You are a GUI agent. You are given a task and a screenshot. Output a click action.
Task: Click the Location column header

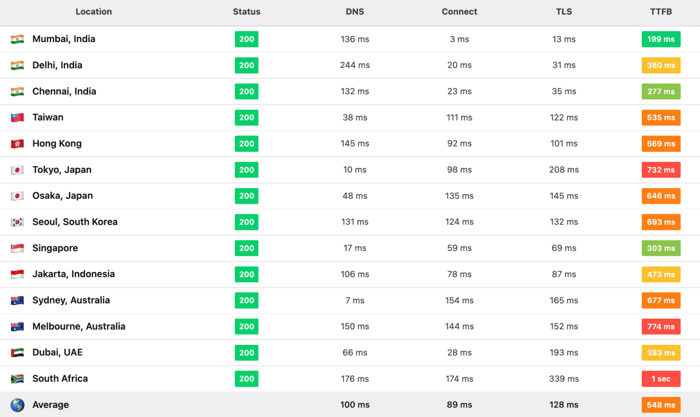(93, 12)
